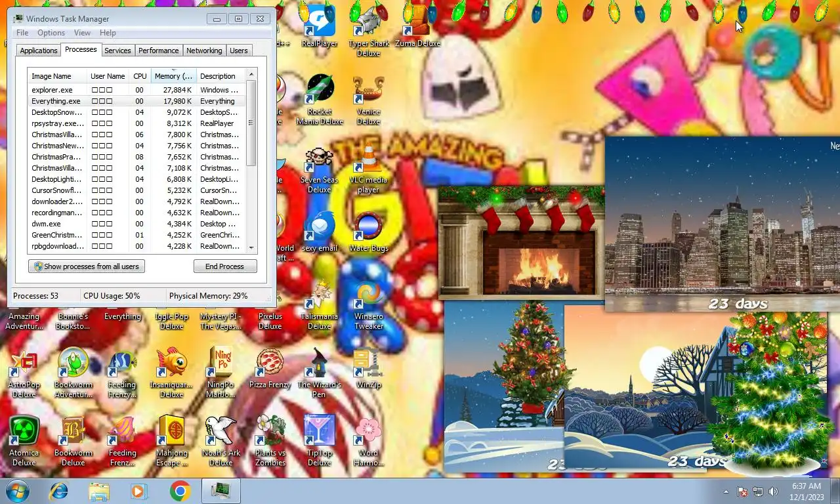Click the fireplace stockings widget
The image size is (840, 504).
point(521,241)
